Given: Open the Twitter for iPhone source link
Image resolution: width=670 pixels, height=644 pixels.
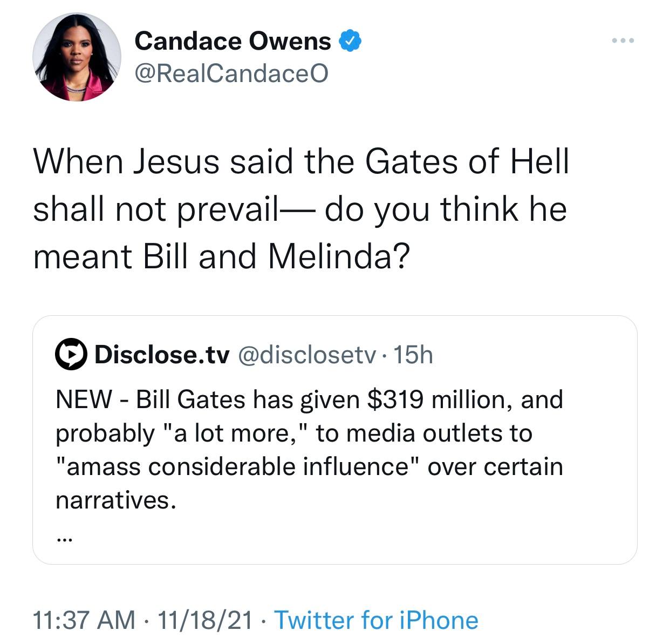Looking at the screenshot, I should tap(376, 620).
